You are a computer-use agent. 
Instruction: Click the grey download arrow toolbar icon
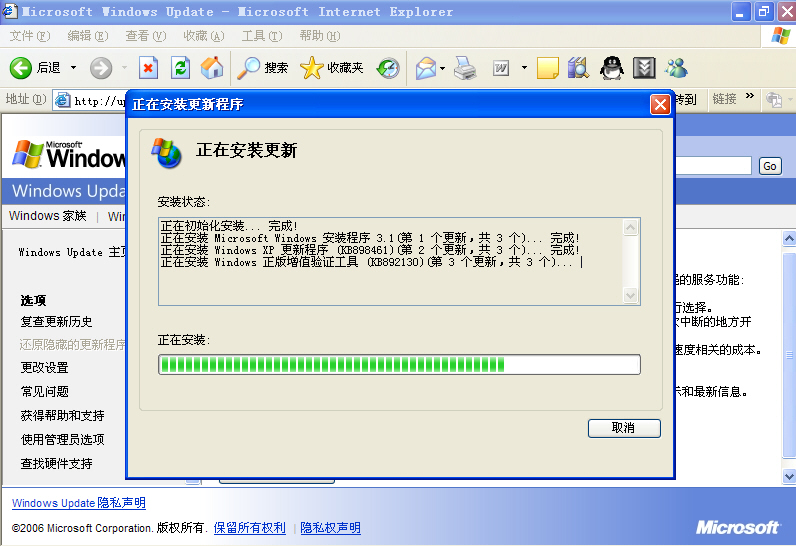click(x=644, y=67)
